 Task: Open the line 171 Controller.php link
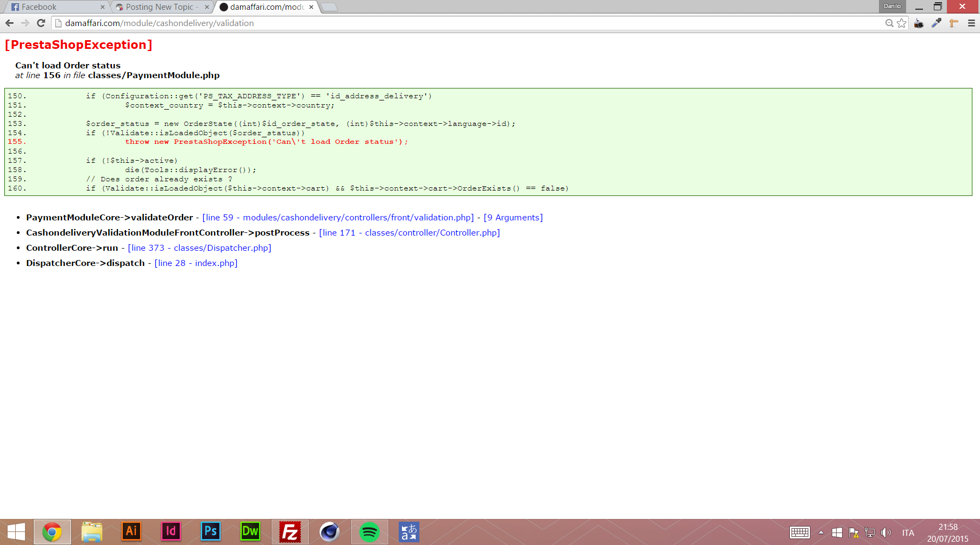(410, 233)
